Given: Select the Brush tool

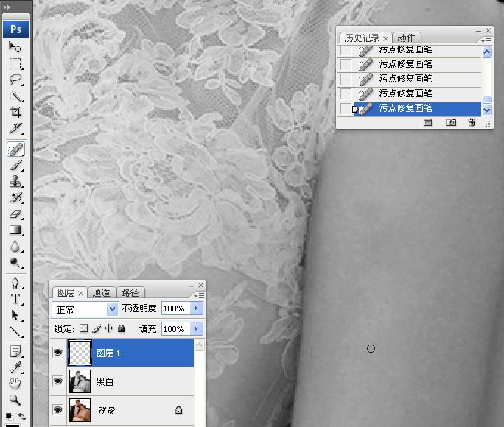Looking at the screenshot, I should pos(15,166).
